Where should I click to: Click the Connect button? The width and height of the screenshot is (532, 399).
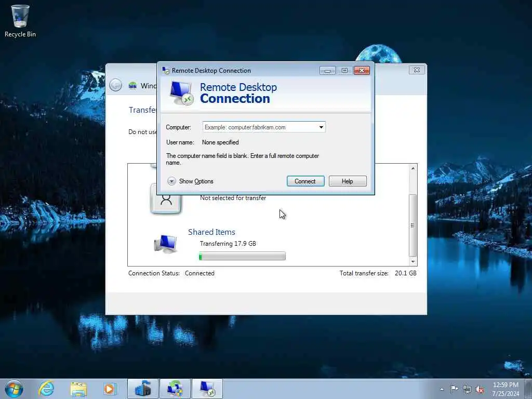click(x=305, y=181)
